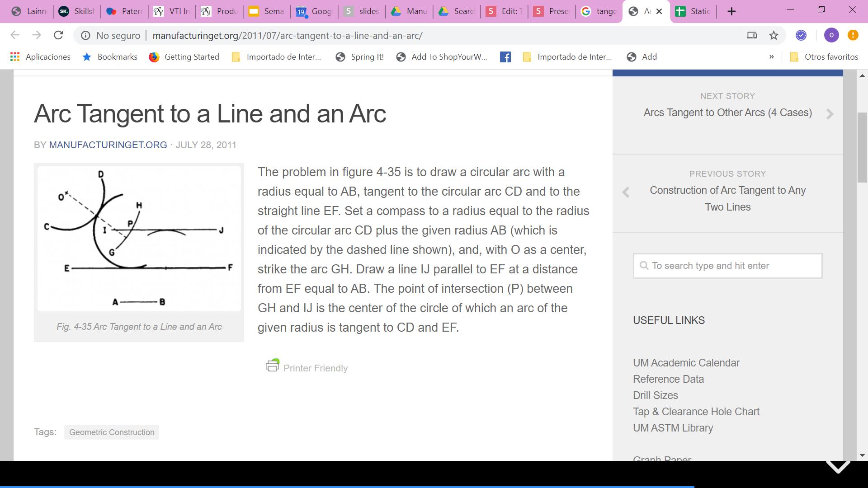Screen dimensions: 868x488
Task: Go to next story via right chevron
Action: pyautogui.click(x=830, y=114)
